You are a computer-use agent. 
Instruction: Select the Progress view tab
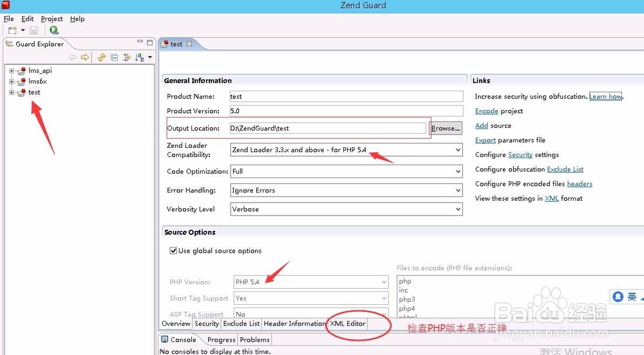tap(222, 340)
